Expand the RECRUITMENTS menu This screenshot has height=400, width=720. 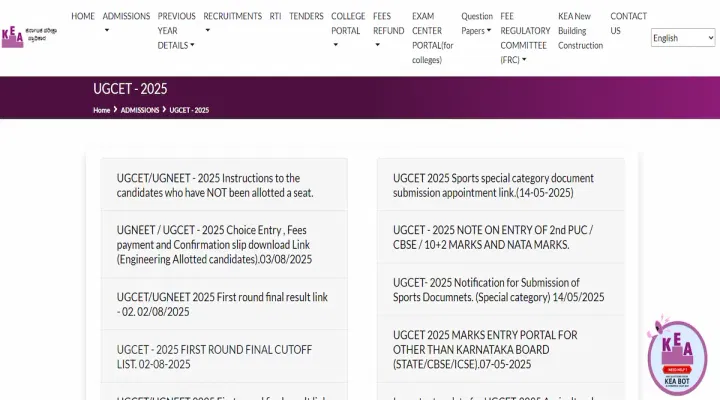(232, 23)
